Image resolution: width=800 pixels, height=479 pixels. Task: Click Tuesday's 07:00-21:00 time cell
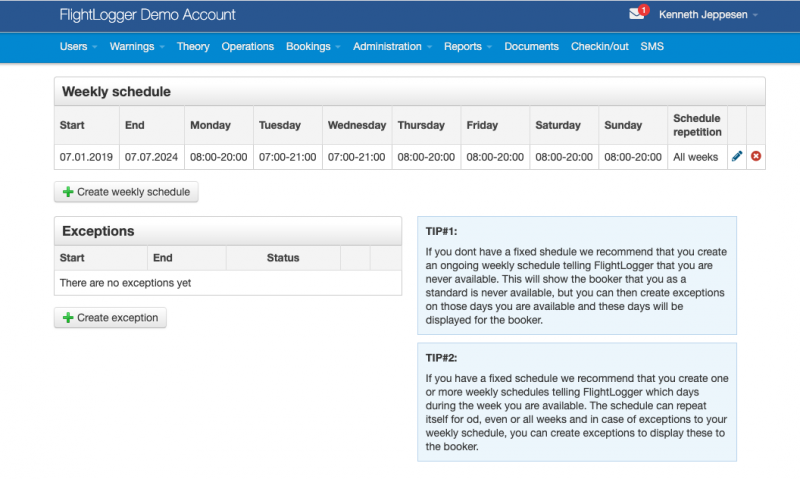287,157
